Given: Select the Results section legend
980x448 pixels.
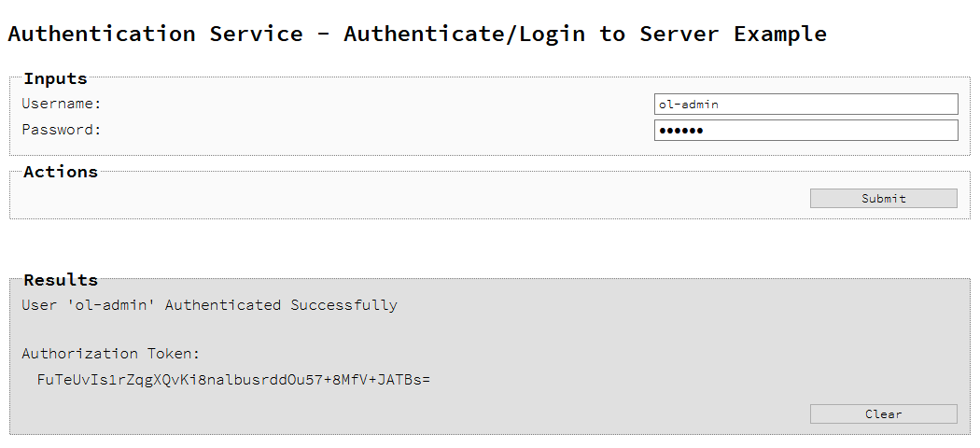Looking at the screenshot, I should [x=61, y=280].
